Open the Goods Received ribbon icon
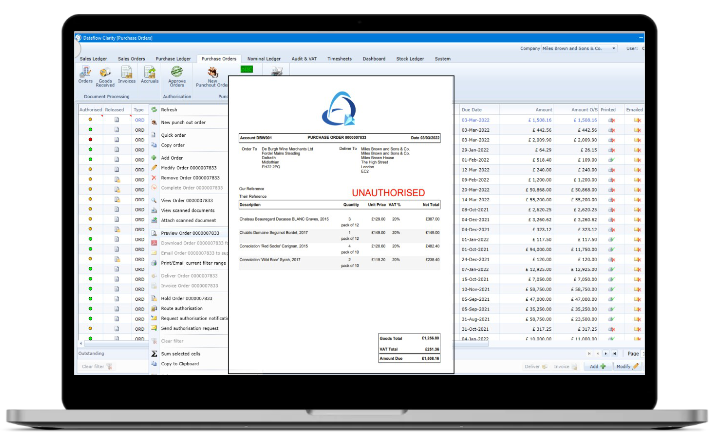 [105, 77]
